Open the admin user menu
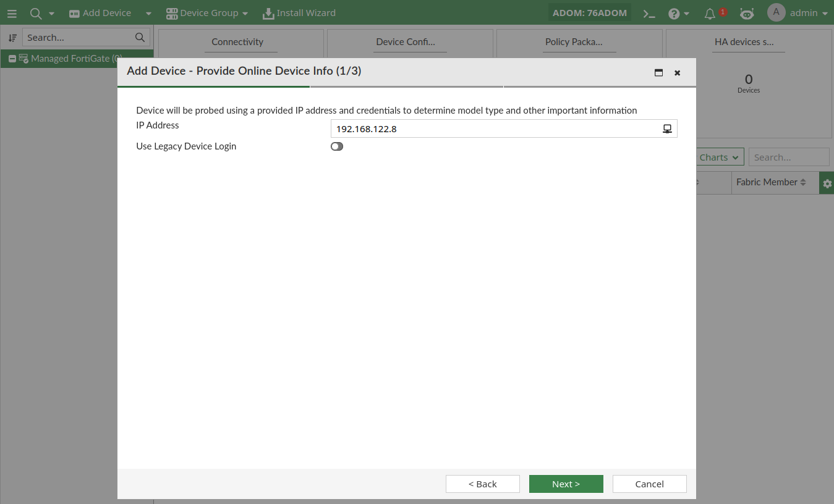 798,13
